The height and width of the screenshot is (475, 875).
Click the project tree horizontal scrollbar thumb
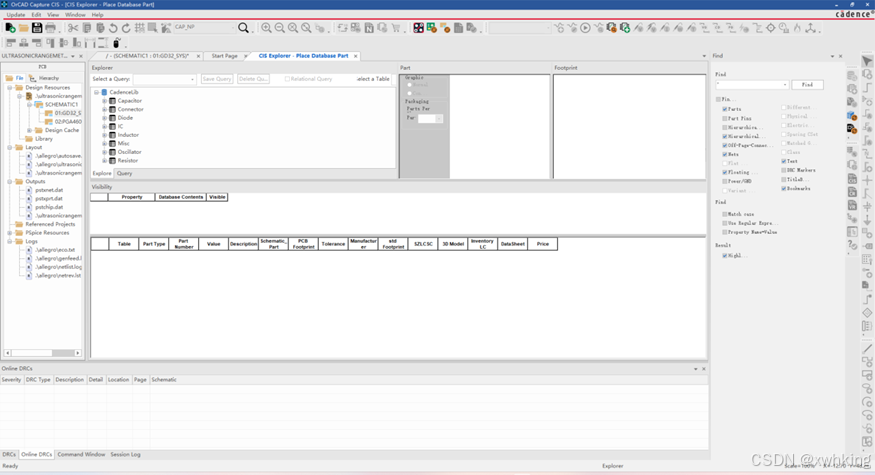tap(63, 353)
